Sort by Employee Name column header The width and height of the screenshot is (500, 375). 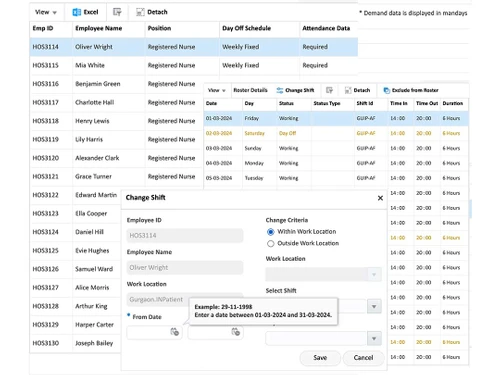[x=99, y=28]
